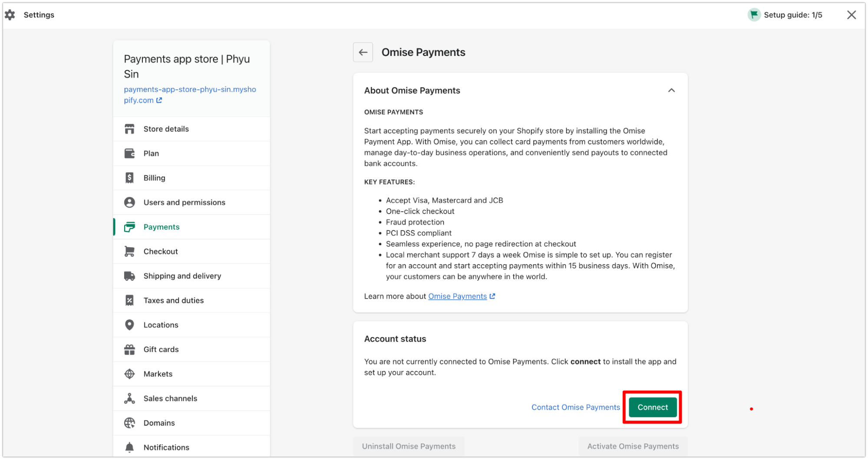The image size is (868, 460).
Task: Click the Contact Omise Payments link
Action: [x=575, y=407]
